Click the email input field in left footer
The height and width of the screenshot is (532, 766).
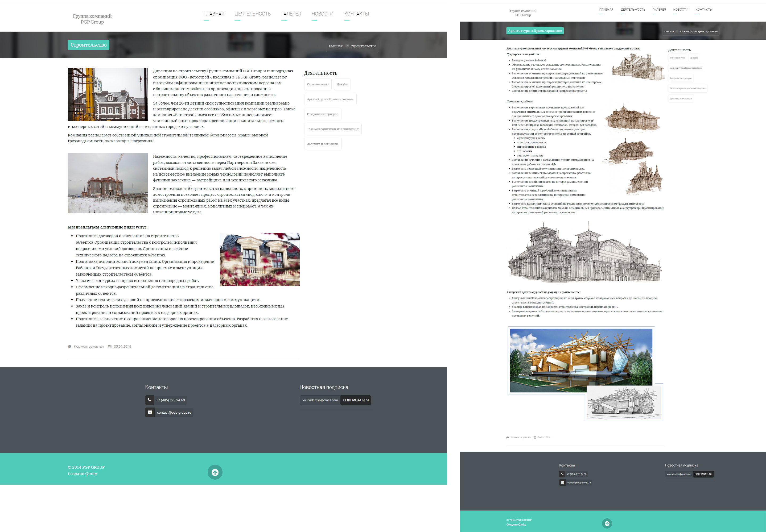pos(320,400)
